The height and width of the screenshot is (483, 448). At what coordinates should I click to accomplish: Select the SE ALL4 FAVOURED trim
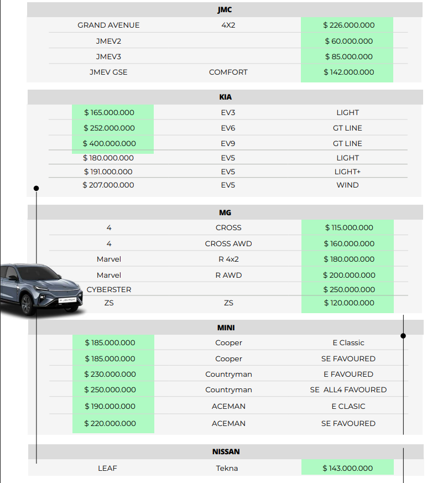click(x=348, y=389)
